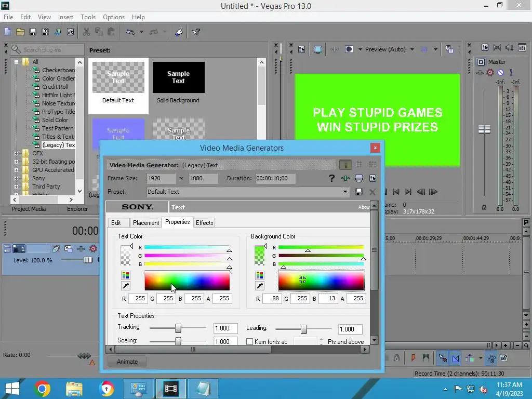The width and height of the screenshot is (532, 399).
Task: Click the Dim output speaker icon
Action: [x=509, y=47]
